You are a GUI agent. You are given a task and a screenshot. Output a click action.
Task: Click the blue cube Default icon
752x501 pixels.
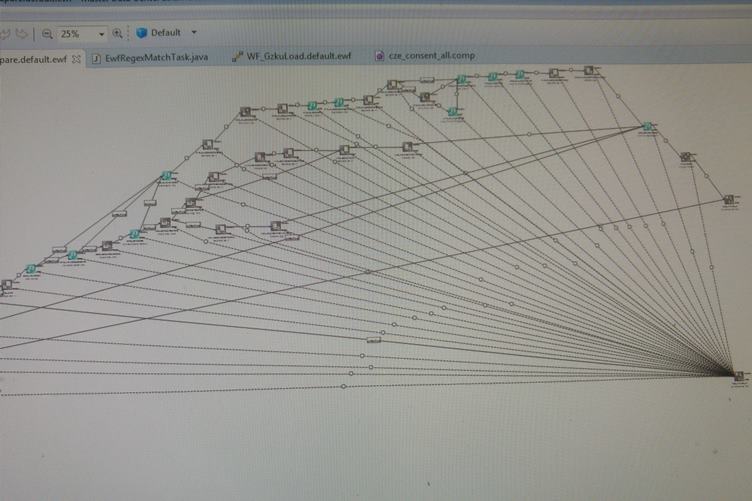tap(141, 33)
